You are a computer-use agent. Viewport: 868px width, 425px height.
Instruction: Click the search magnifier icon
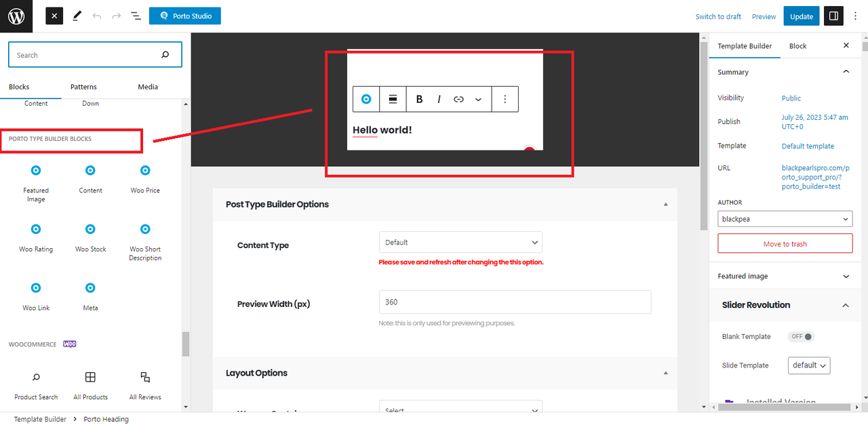point(165,55)
